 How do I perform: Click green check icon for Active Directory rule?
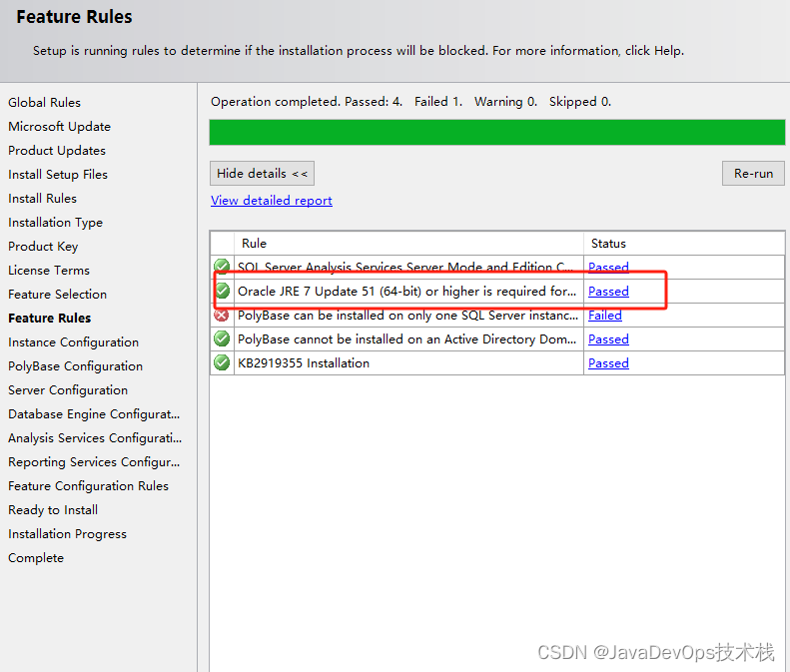pyautogui.click(x=222, y=338)
